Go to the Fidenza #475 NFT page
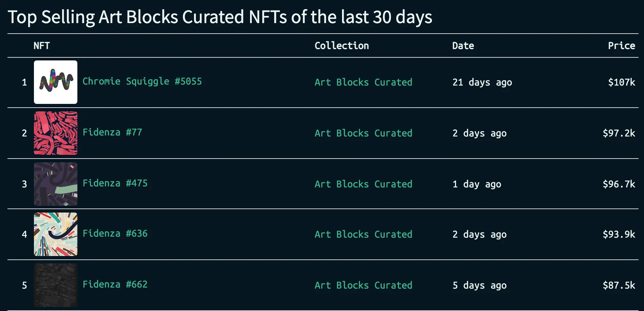644x311 pixels. pyautogui.click(x=115, y=183)
